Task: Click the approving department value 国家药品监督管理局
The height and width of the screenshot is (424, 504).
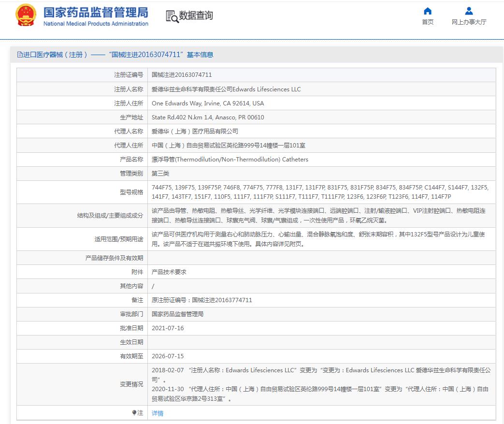Action: click(x=177, y=314)
